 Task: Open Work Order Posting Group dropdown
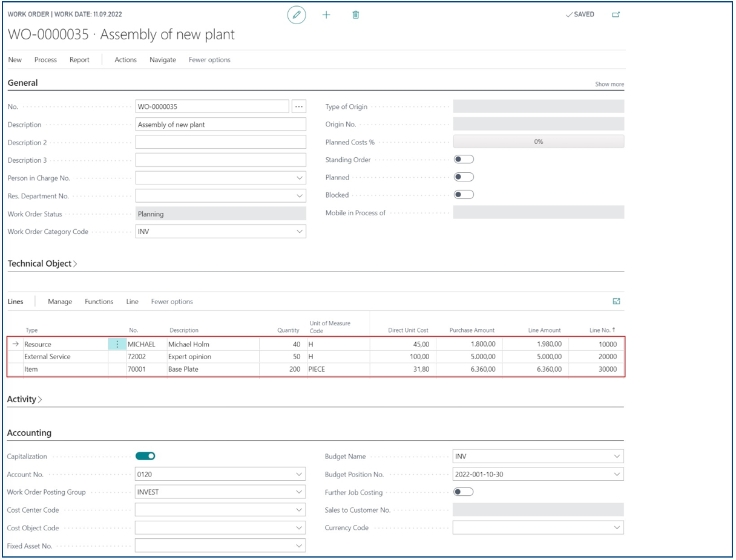pos(300,492)
